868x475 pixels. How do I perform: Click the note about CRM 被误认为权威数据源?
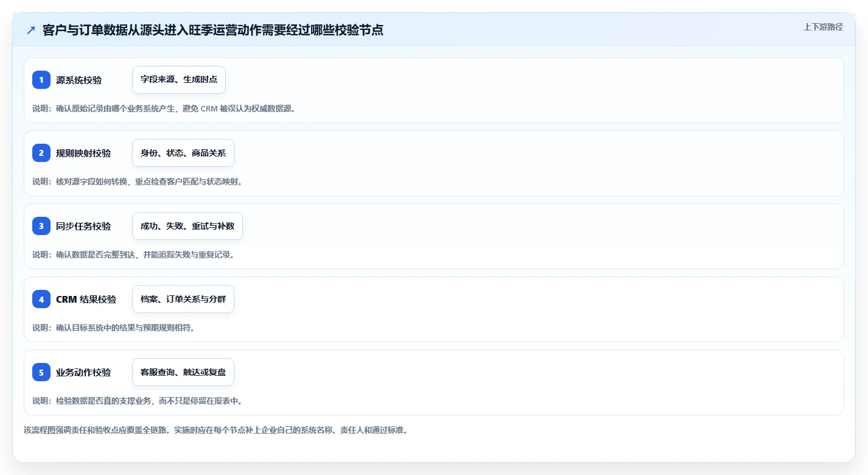(164, 108)
